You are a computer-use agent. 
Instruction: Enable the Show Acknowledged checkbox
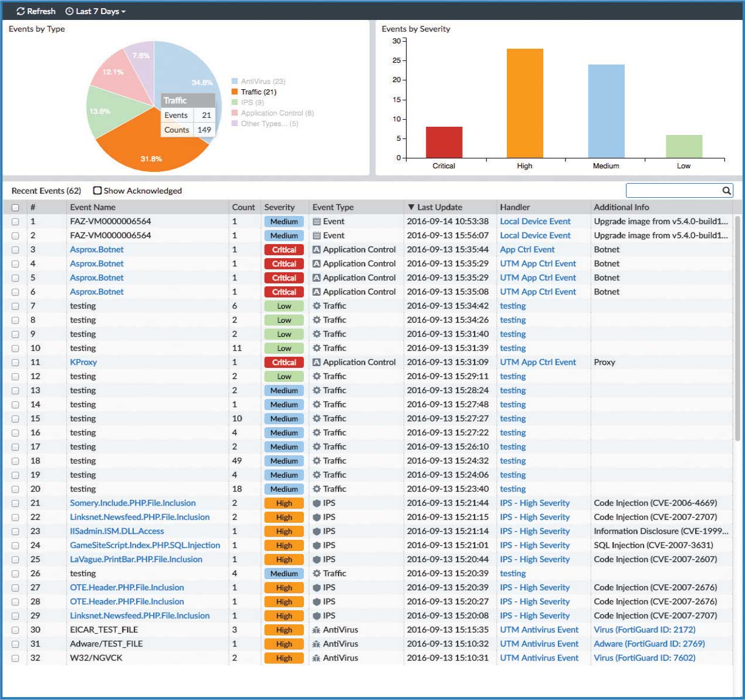click(x=97, y=191)
